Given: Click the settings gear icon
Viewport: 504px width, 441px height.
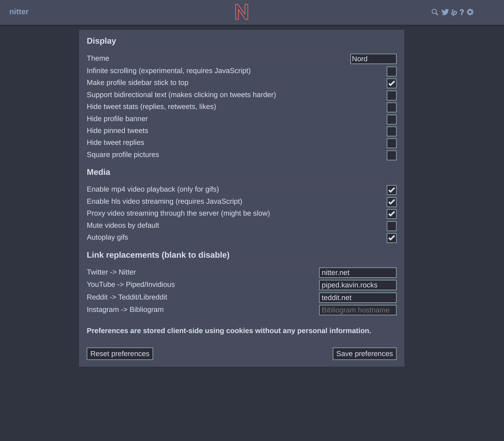Looking at the screenshot, I should pos(470,12).
